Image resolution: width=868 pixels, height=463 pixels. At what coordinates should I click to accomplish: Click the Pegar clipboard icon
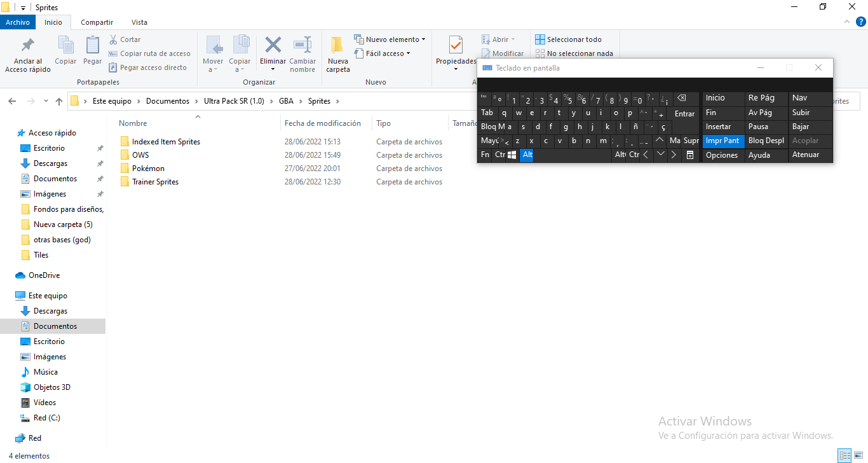tap(93, 45)
